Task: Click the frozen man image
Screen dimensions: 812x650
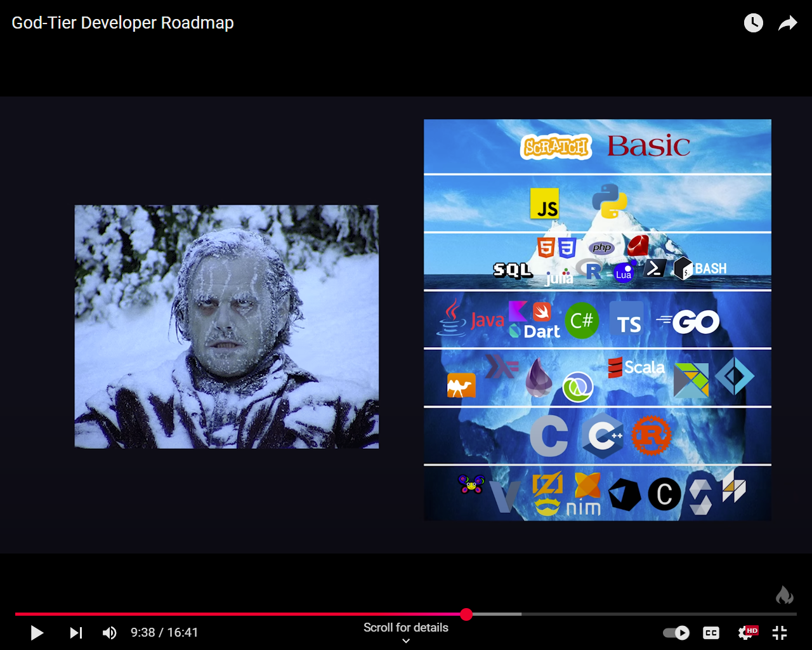Action: (226, 326)
